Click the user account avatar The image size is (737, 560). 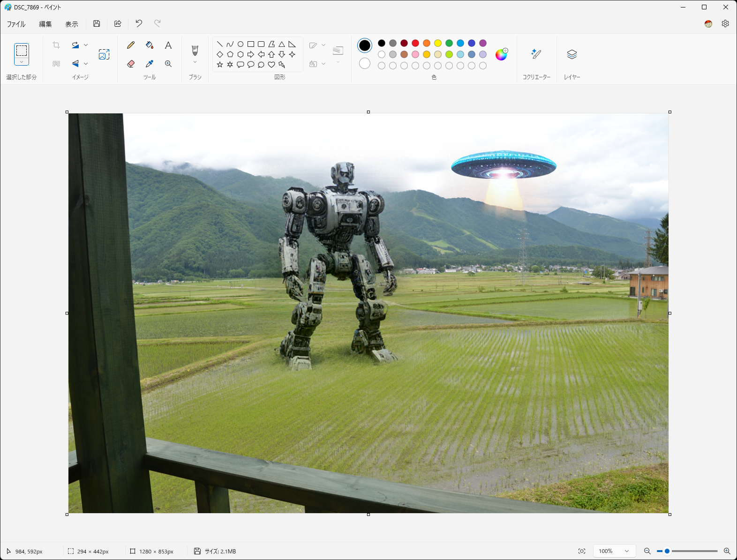(x=708, y=23)
